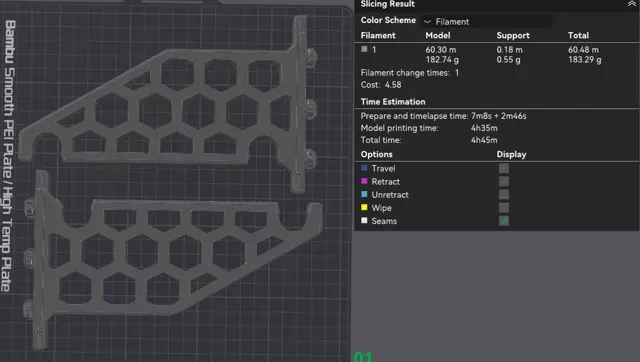
Task: Click prepare time '7m8s + 2m46s'
Action: tap(498, 116)
